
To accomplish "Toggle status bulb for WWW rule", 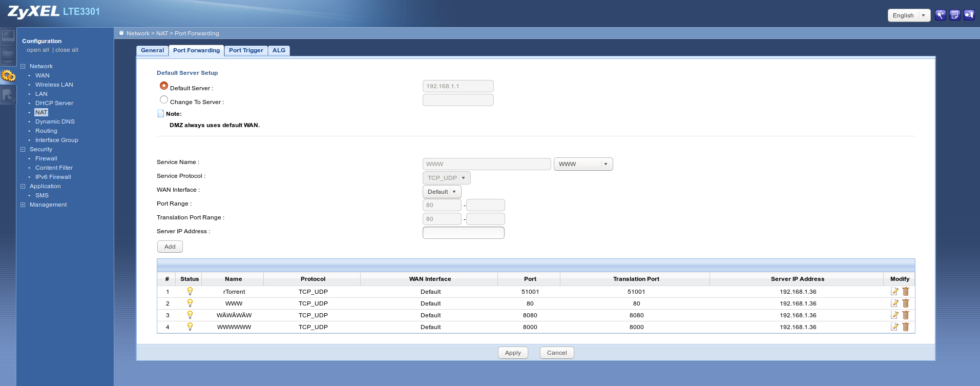I will [190, 303].
